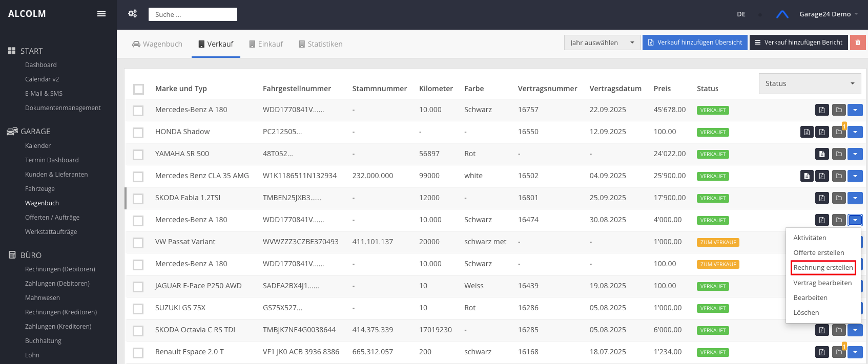Open Kunden & Lieferanten in sidebar
The width and height of the screenshot is (868, 364).
click(x=56, y=175)
